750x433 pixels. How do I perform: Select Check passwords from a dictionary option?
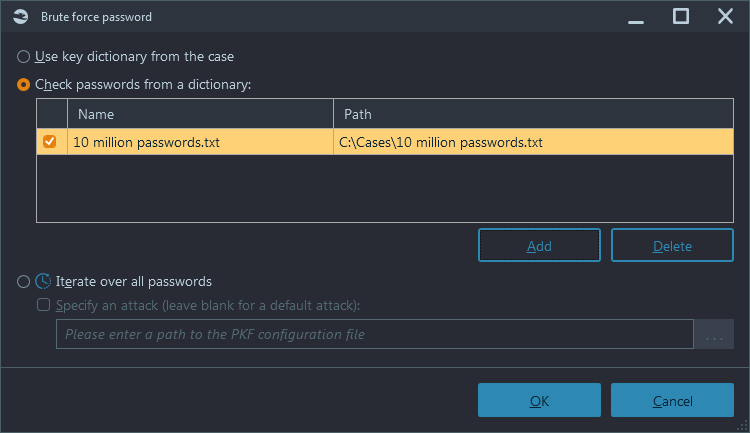pyautogui.click(x=23, y=85)
